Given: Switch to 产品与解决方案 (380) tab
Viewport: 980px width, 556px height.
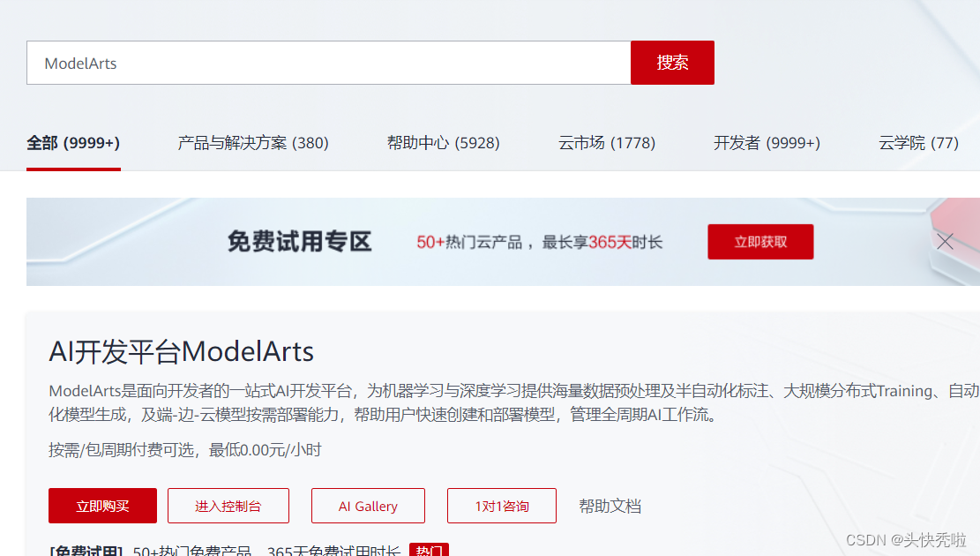Looking at the screenshot, I should tap(253, 143).
